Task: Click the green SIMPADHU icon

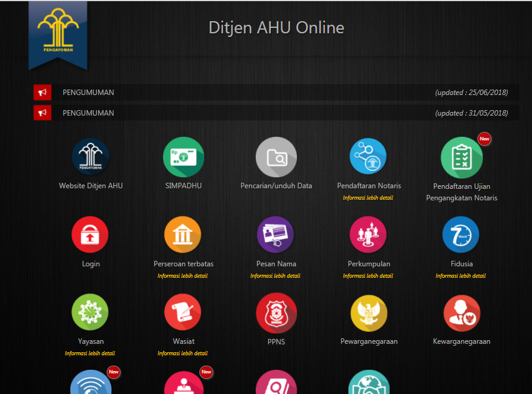Action: coord(184,157)
